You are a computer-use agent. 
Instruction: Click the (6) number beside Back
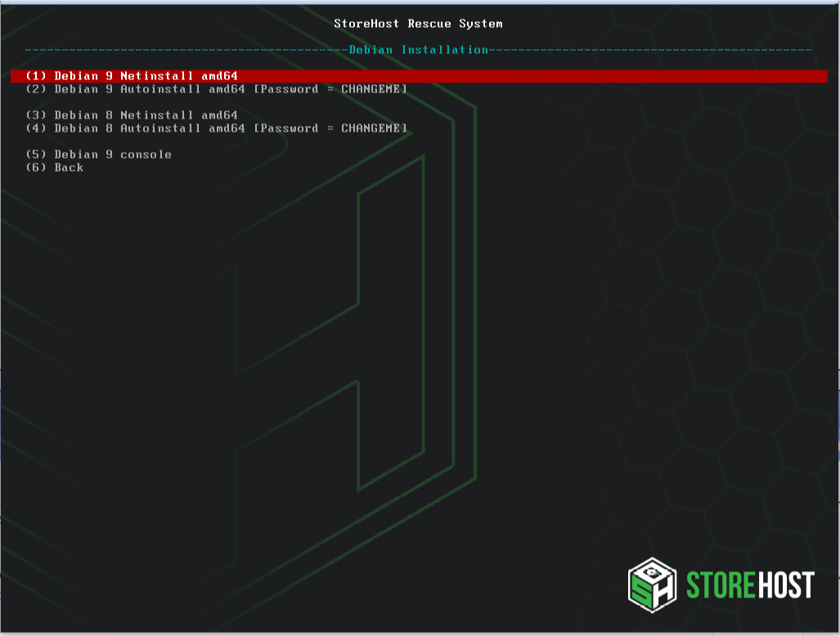click(x=35, y=168)
